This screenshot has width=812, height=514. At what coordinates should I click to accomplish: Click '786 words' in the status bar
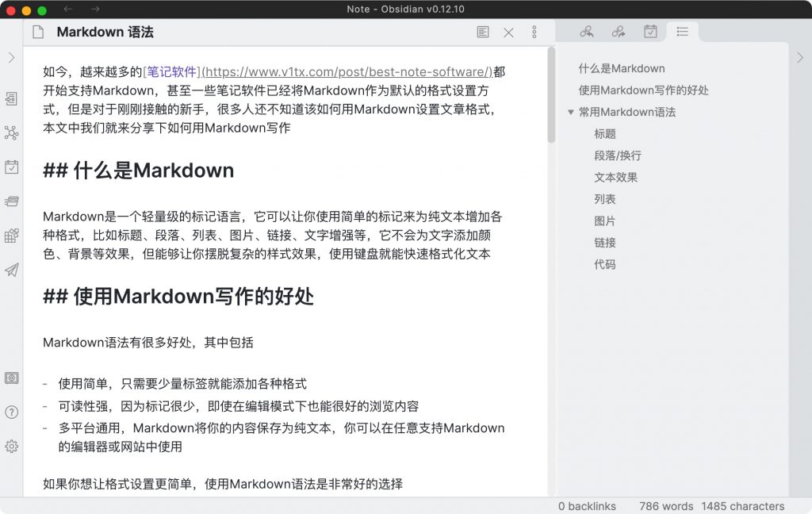(x=666, y=506)
